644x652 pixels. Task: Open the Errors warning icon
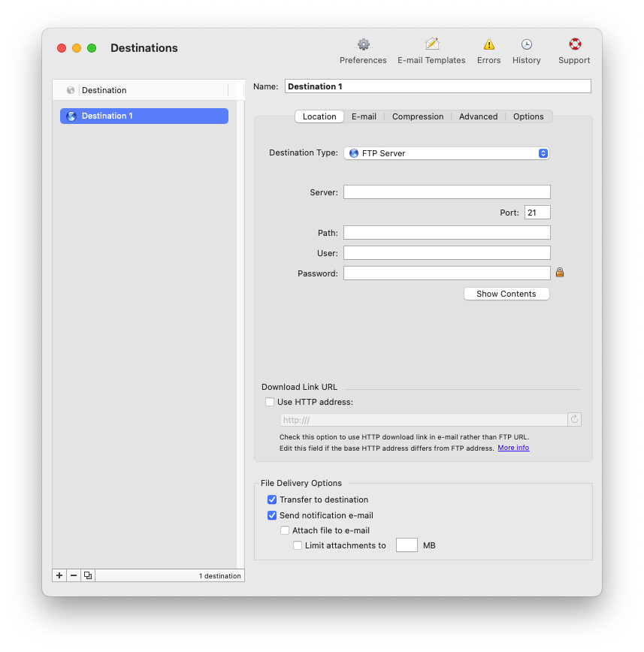coord(489,44)
